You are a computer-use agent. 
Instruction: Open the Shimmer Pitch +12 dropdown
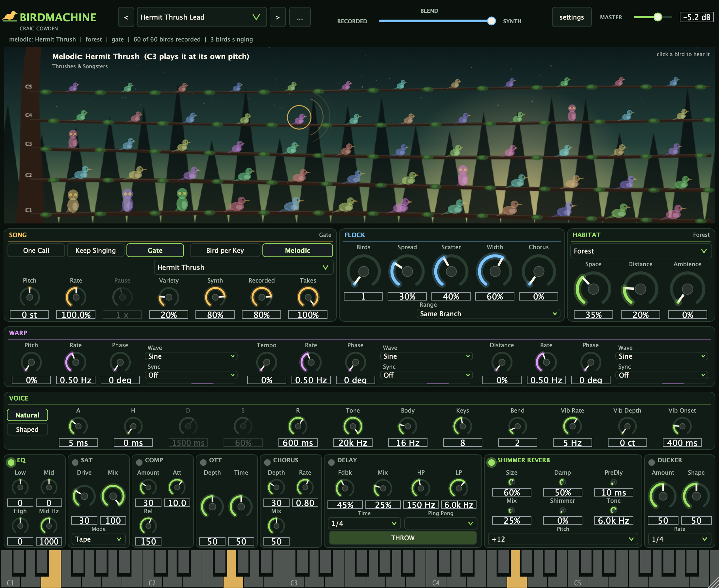563,539
